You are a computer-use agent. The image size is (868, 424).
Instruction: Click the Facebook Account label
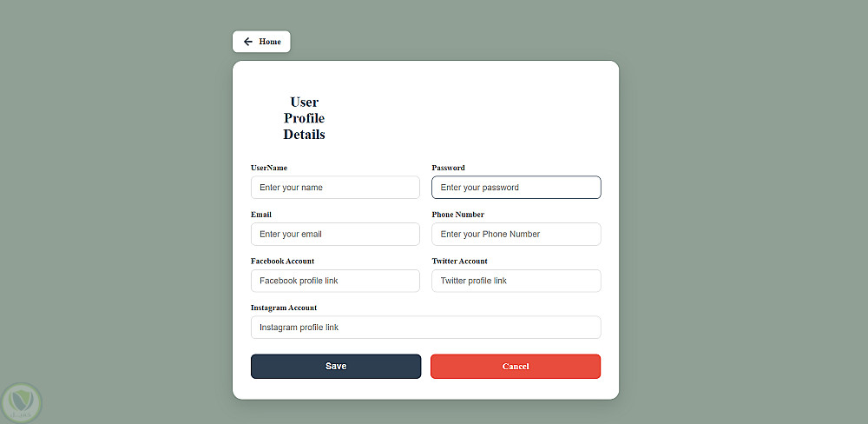pyautogui.click(x=282, y=261)
